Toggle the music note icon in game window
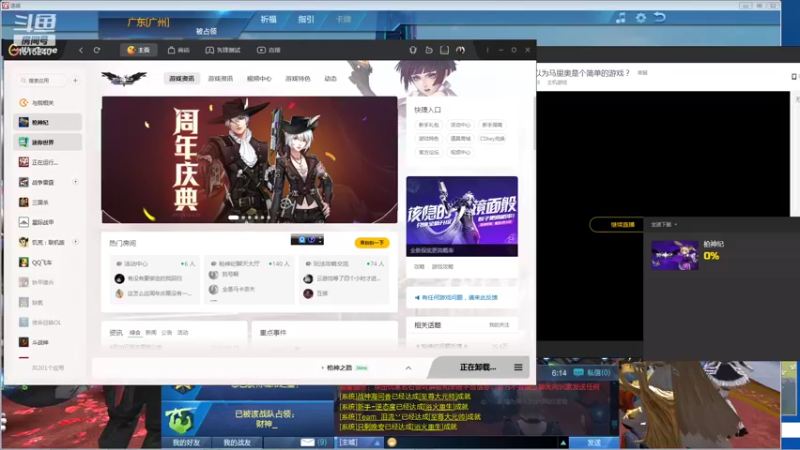800x450 pixels. pyautogui.click(x=621, y=18)
